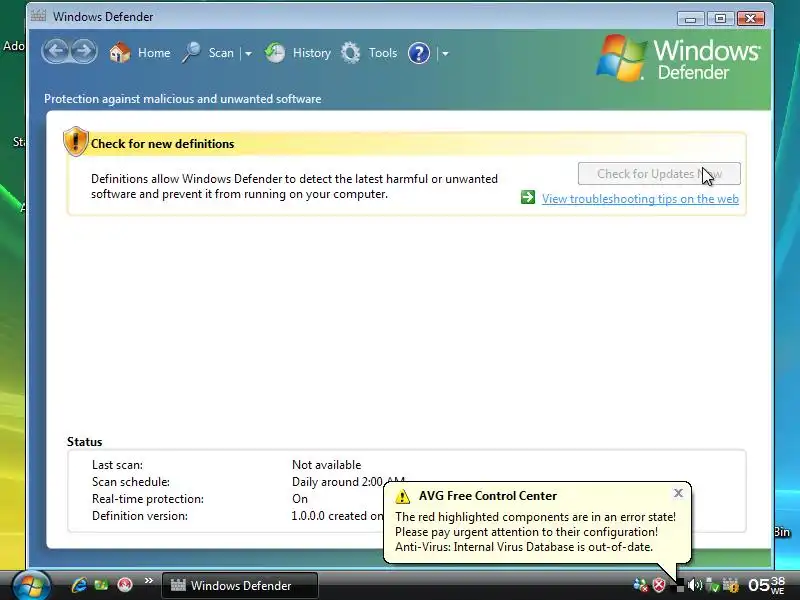This screenshot has height=600, width=800.
Task: Go back with the Back arrow button
Action: [56, 52]
